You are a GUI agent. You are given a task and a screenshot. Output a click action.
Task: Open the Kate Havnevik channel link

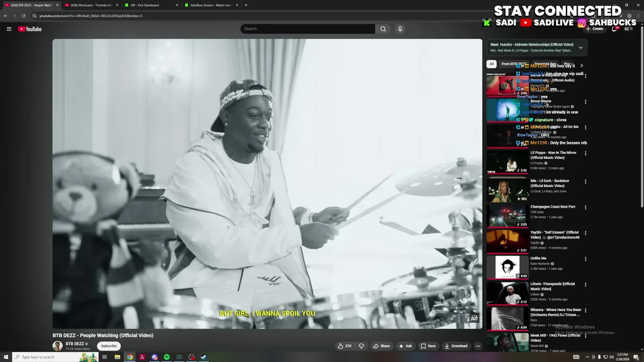coord(541,263)
